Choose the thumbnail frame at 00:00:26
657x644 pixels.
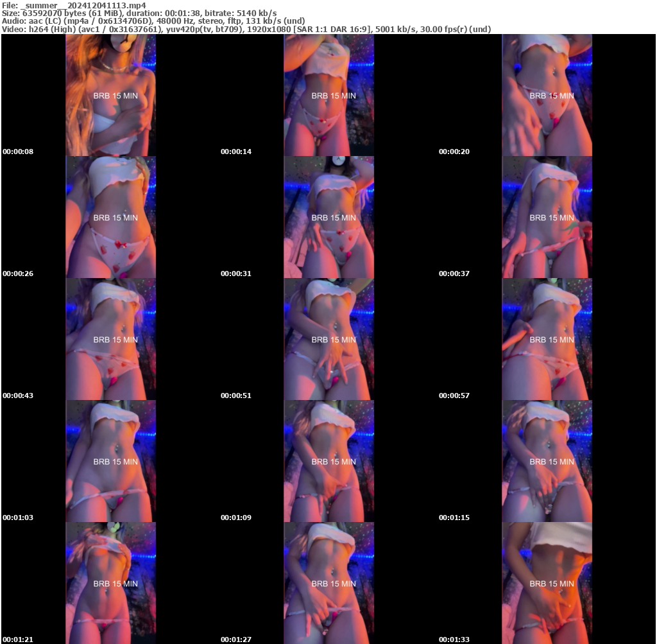tap(110, 217)
